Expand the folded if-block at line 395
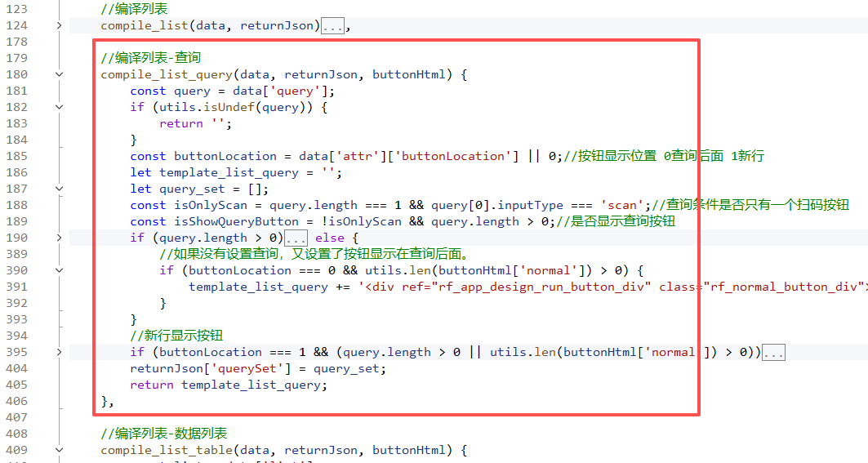 coord(59,352)
